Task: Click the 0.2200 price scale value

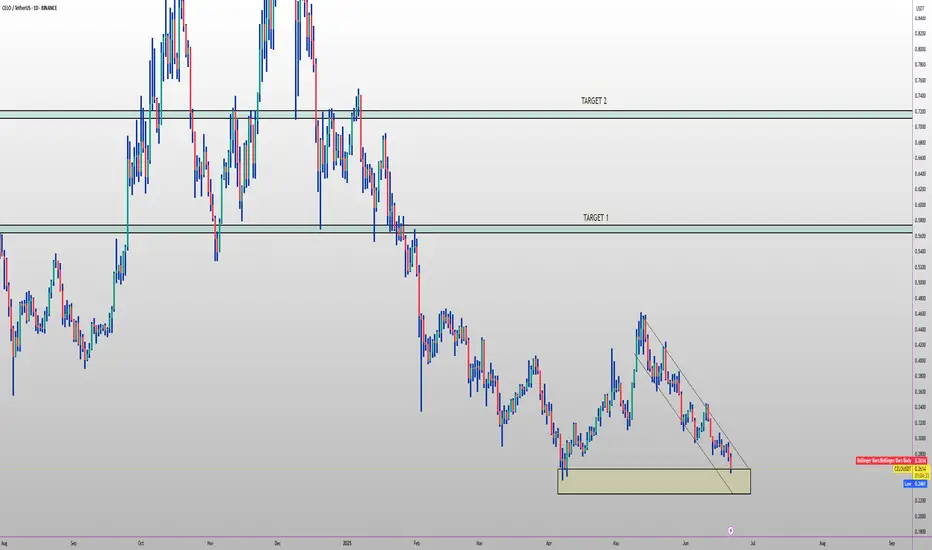Action: point(920,501)
